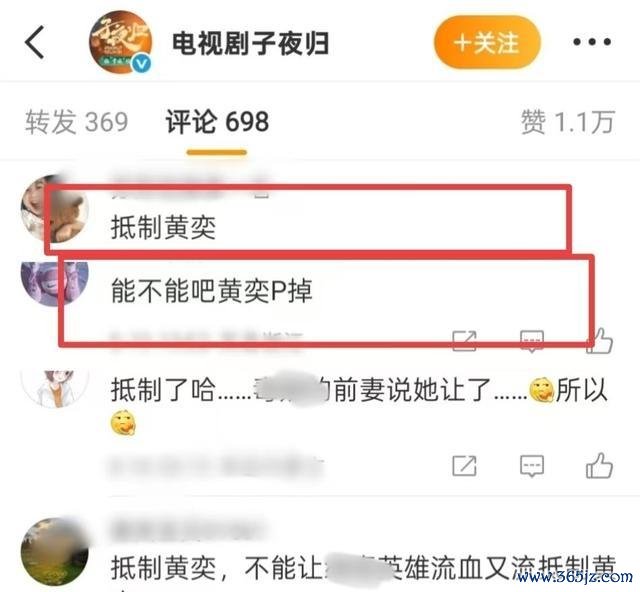Open the three-dot more options menu
Image resolution: width=640 pixels, height=592 pixels.
[x=592, y=42]
